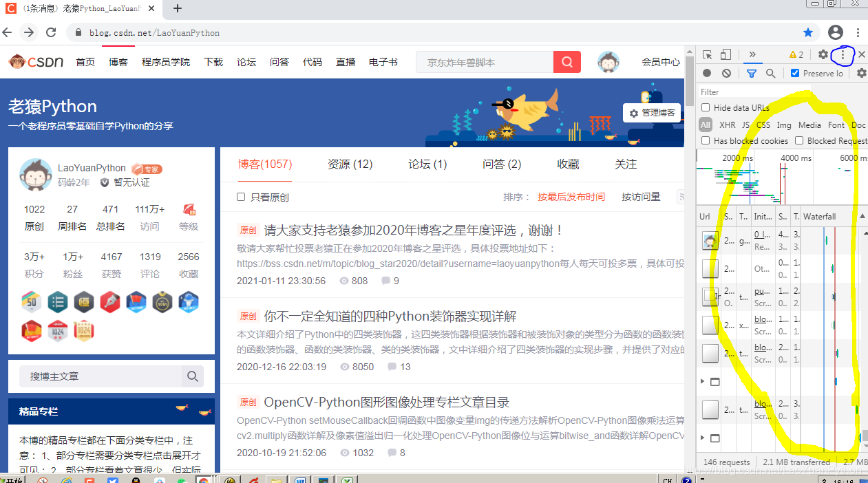Click the network record button
Image resolution: width=868 pixels, height=483 pixels.
[707, 73]
